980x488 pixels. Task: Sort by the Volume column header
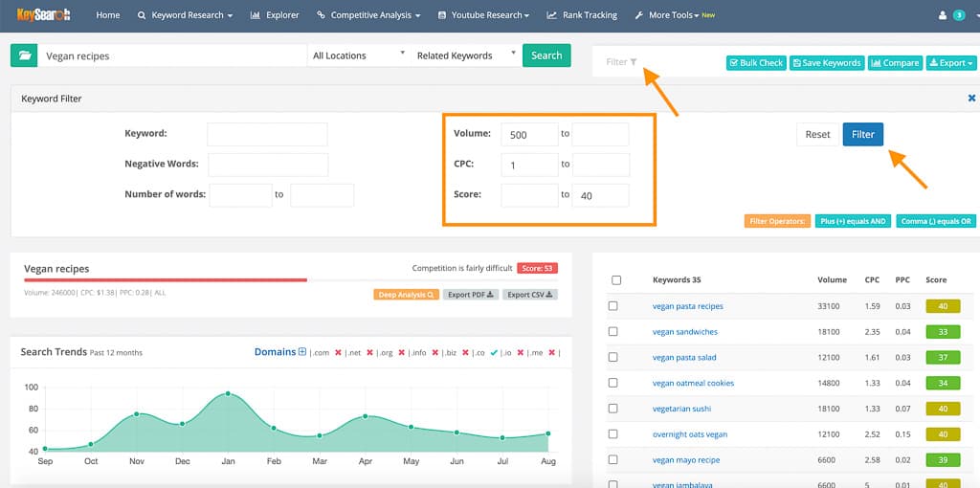pyautogui.click(x=832, y=280)
